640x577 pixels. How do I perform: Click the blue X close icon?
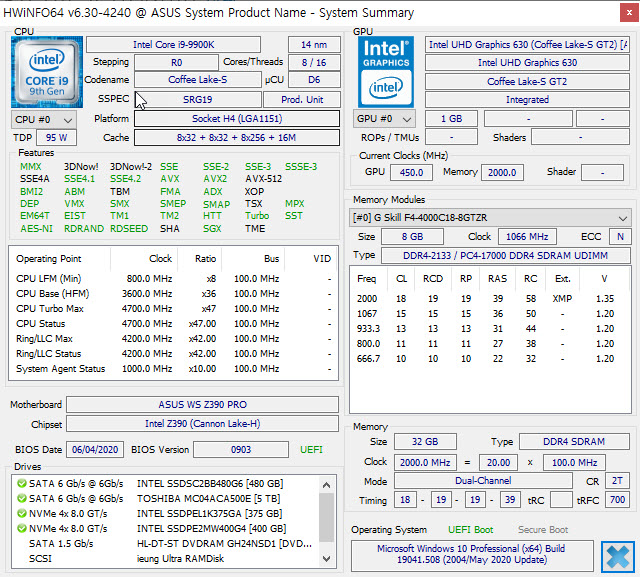(x=617, y=556)
